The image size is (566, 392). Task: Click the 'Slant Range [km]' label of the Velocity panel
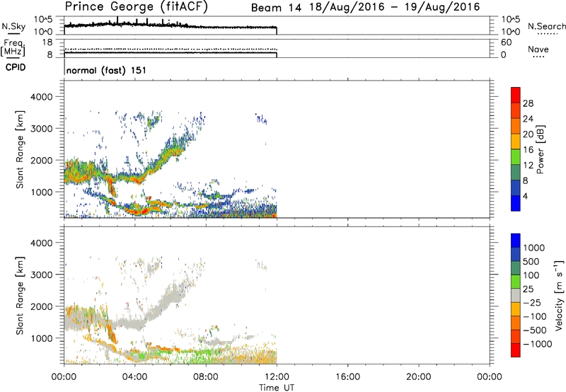(x=21, y=296)
